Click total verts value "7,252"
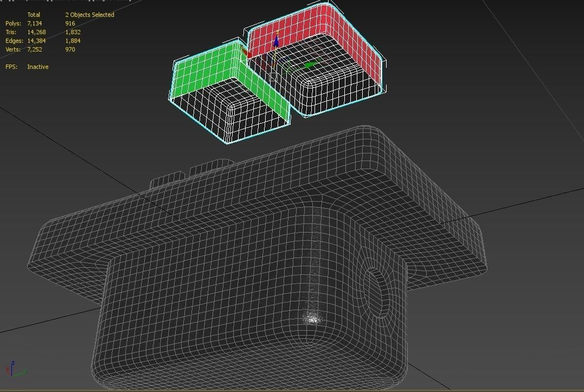 pyautogui.click(x=35, y=49)
